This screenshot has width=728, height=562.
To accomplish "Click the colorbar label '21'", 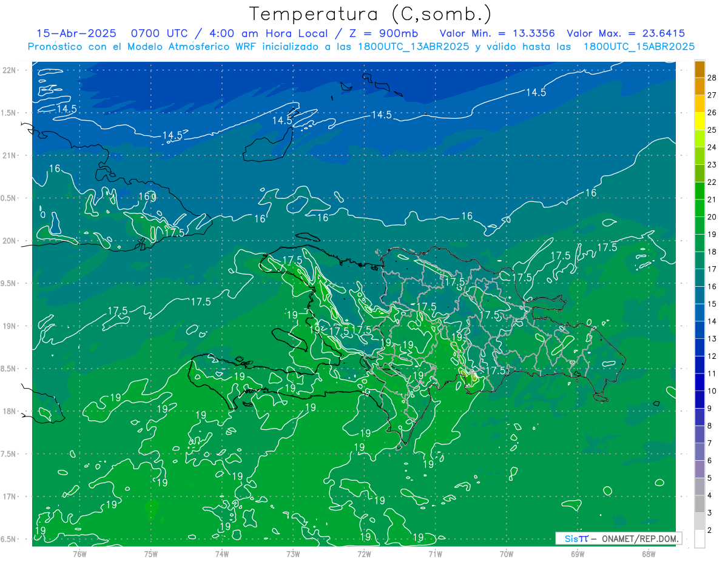I will tap(712, 199).
